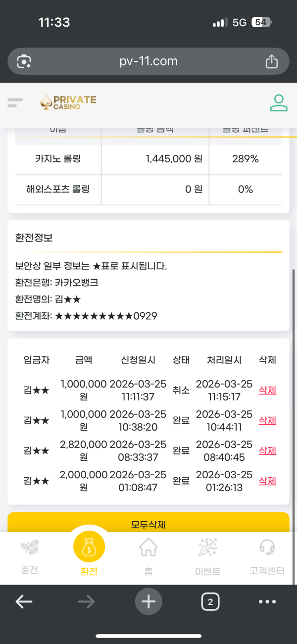Show the open tabs counter

click(x=210, y=602)
